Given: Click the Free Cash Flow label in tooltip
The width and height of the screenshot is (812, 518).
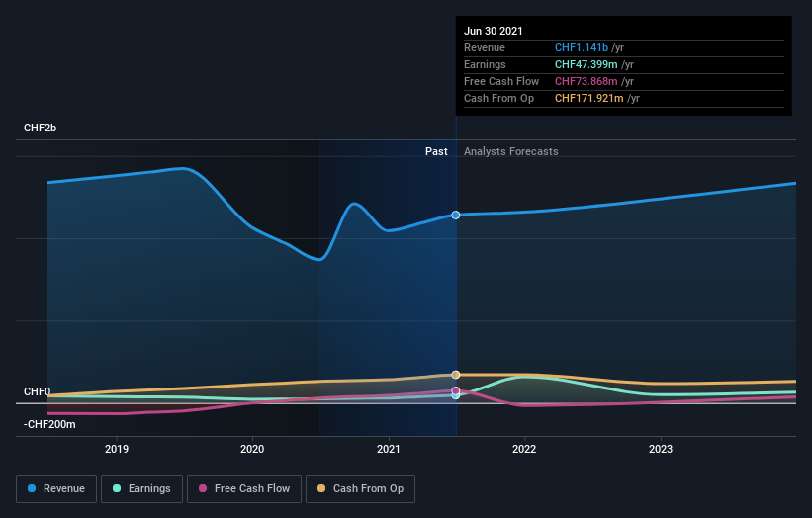Looking at the screenshot, I should coord(501,81).
